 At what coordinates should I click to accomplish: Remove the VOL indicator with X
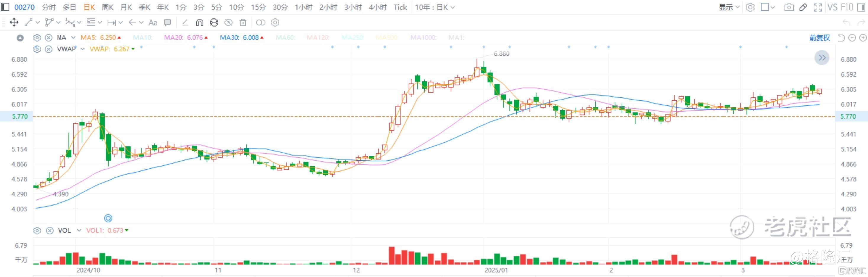pos(49,231)
